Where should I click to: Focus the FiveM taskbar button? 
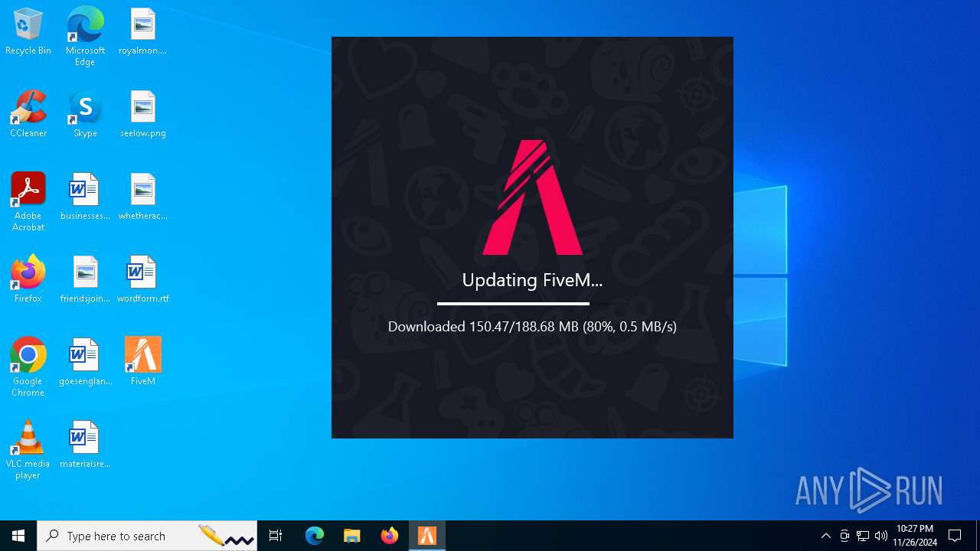click(427, 536)
